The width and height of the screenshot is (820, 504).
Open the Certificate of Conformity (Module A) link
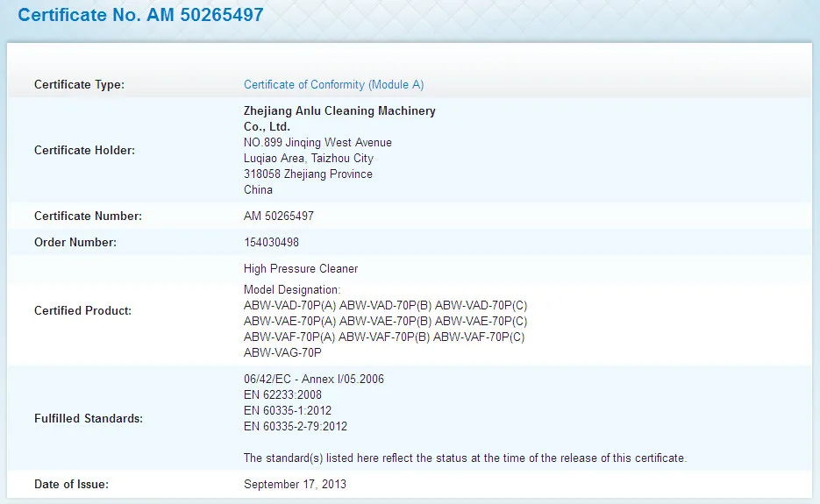[x=333, y=85]
